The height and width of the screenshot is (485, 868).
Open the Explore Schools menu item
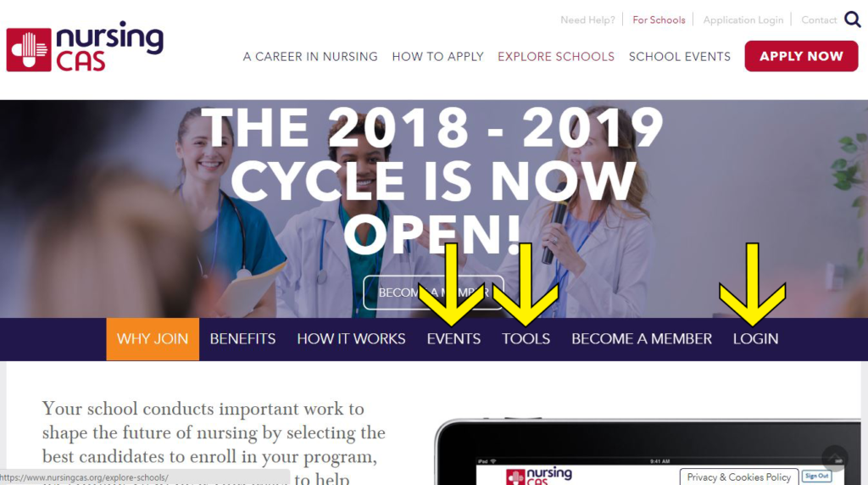(x=556, y=57)
